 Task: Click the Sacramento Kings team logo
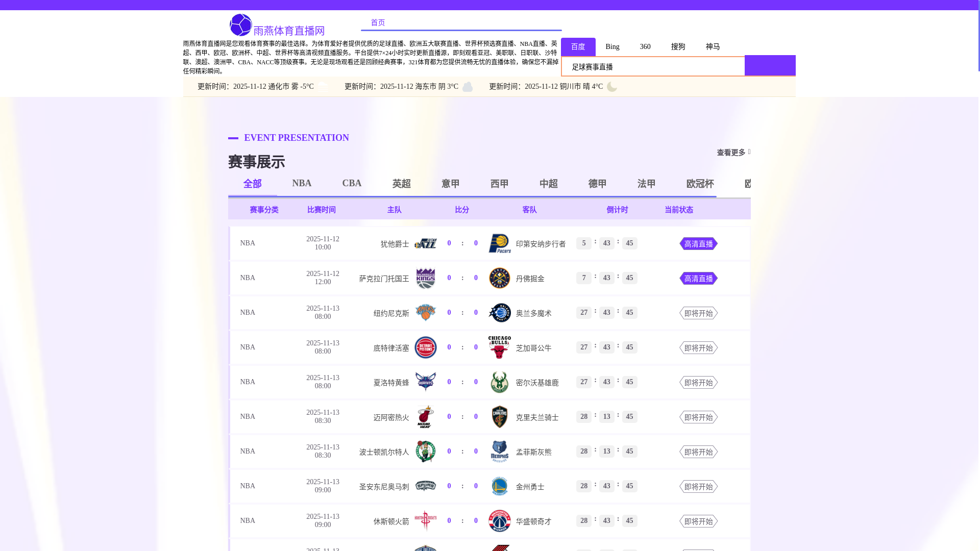point(425,278)
